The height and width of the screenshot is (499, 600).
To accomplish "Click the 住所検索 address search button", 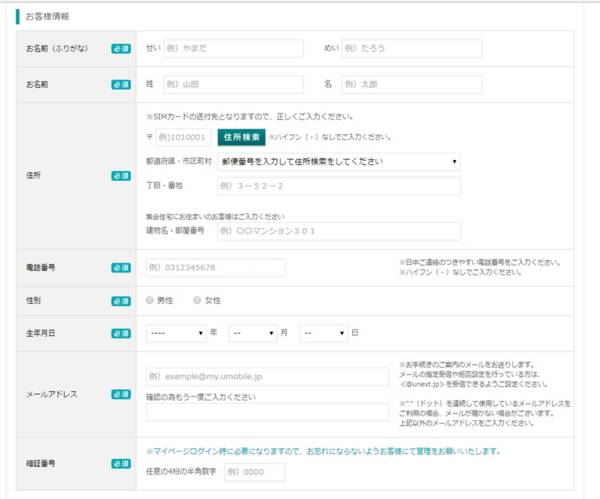I will pyautogui.click(x=241, y=137).
